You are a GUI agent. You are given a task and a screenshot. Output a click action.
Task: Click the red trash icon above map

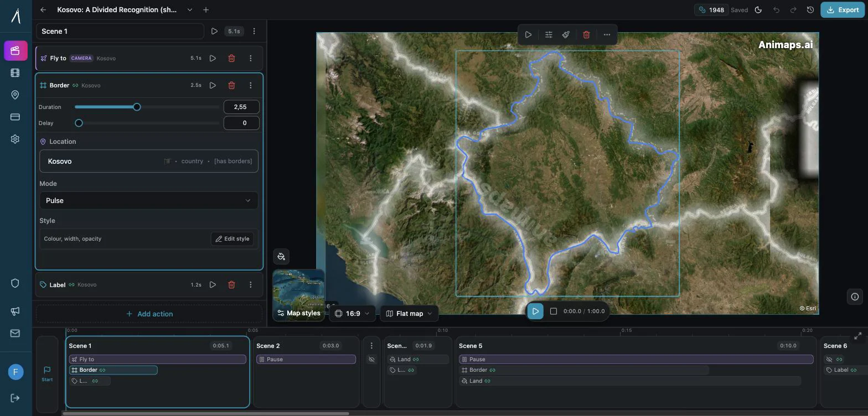pyautogui.click(x=586, y=35)
